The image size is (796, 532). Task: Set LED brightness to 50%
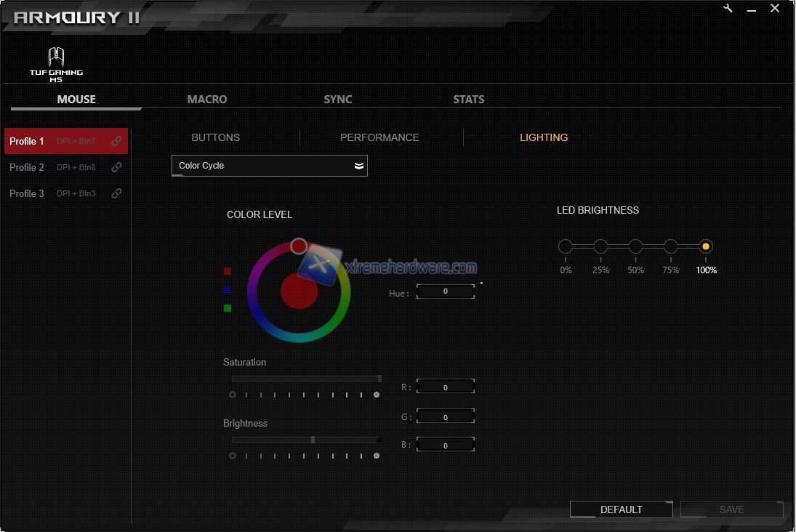point(635,246)
